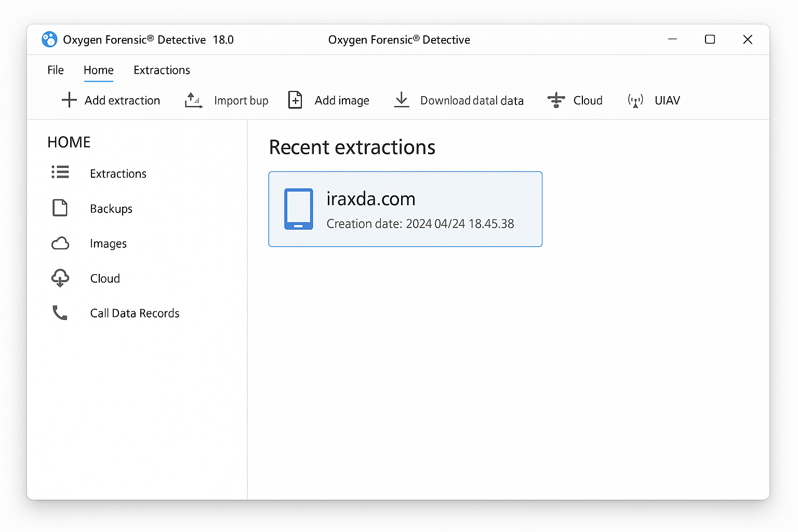The image size is (798, 532).
Task: Click the Download data arrow icon
Action: pyautogui.click(x=402, y=99)
